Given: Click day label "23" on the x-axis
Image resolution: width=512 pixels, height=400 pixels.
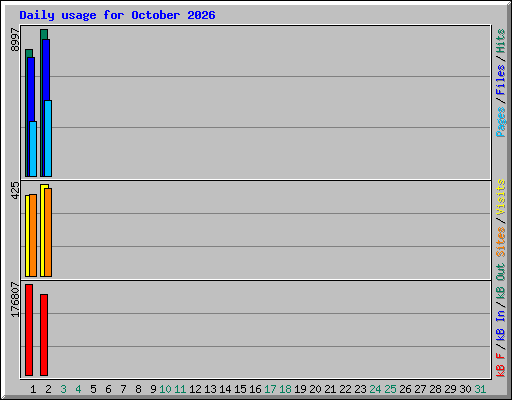Looking at the screenshot, I should tap(360, 389).
